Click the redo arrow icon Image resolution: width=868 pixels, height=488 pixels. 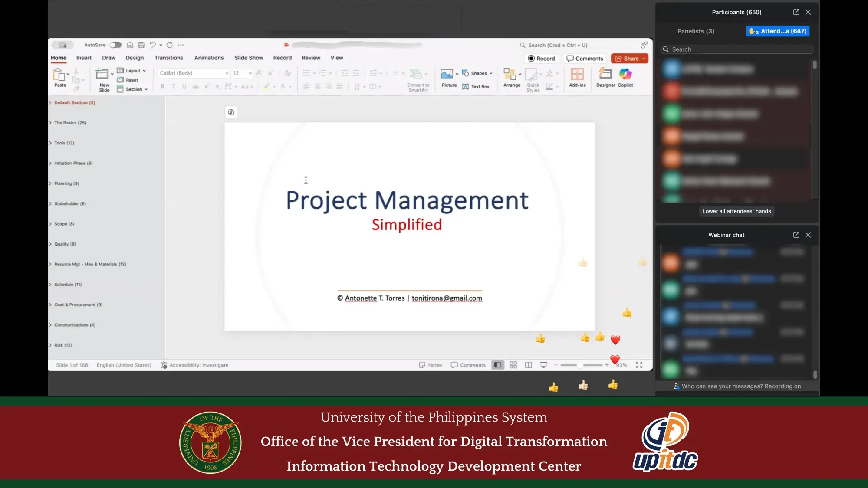click(169, 45)
